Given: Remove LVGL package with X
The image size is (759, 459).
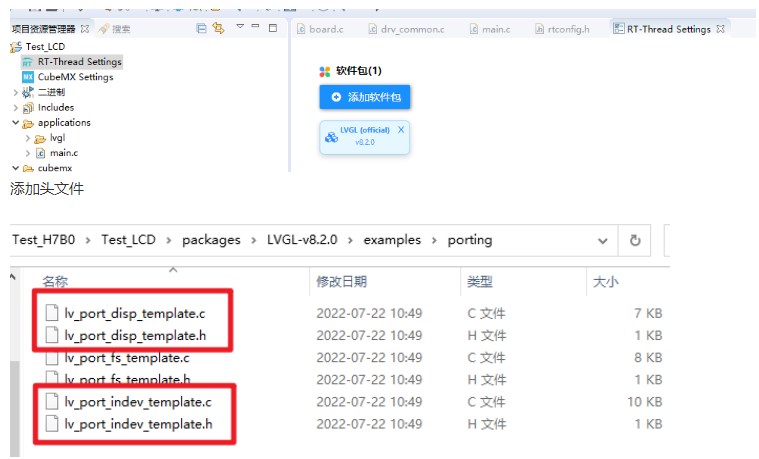Looking at the screenshot, I should tap(401, 129).
